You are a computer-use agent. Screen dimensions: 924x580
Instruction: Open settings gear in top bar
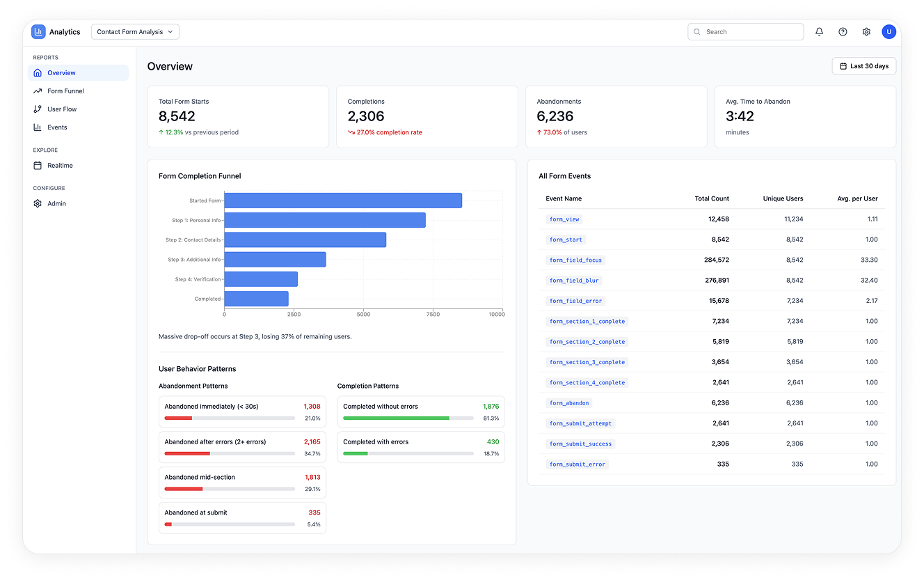tap(866, 31)
